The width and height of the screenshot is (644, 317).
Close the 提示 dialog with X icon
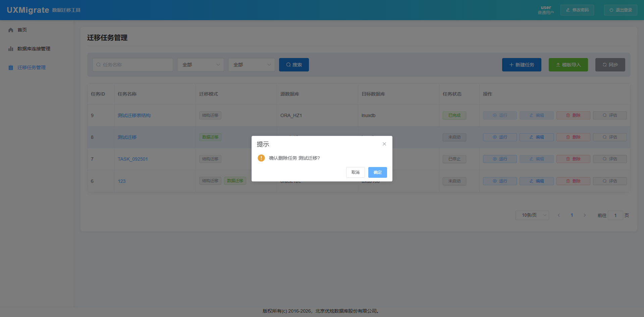pyautogui.click(x=384, y=144)
